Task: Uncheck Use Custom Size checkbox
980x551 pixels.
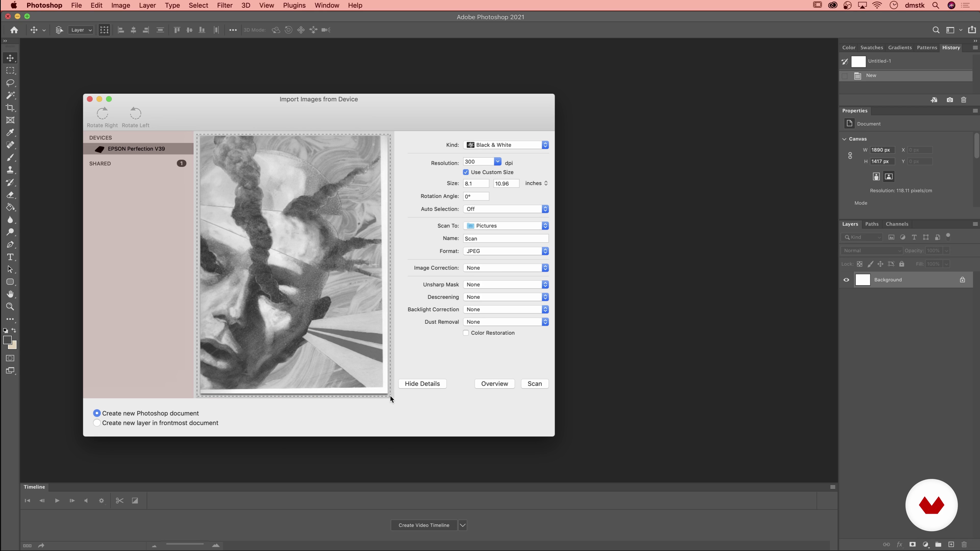Action: click(x=466, y=172)
